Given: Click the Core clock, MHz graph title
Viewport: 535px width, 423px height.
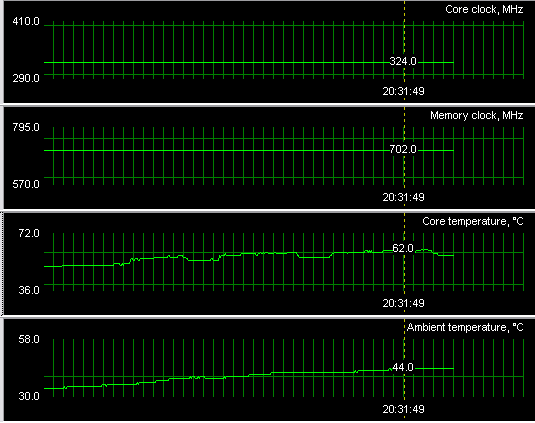Looking at the screenshot, I should click(x=484, y=10).
